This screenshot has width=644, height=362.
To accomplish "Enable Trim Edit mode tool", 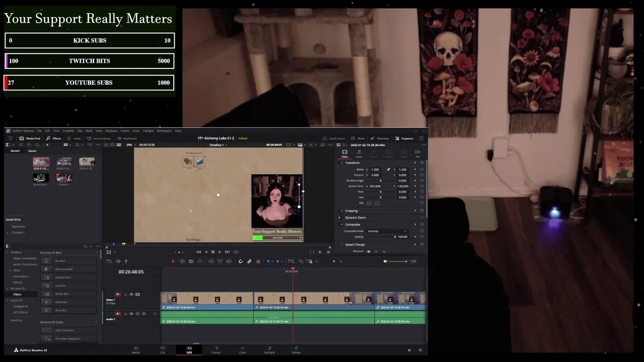I will 182,261.
